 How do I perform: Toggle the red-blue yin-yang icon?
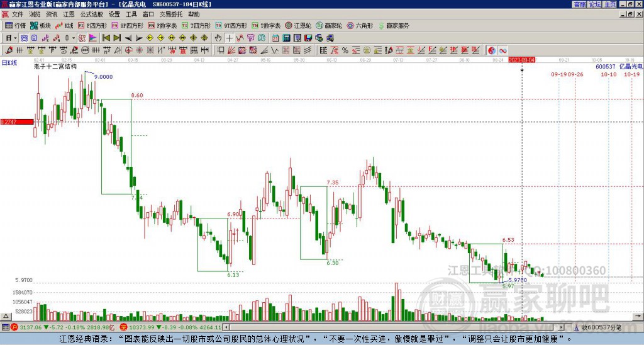click(x=492, y=50)
